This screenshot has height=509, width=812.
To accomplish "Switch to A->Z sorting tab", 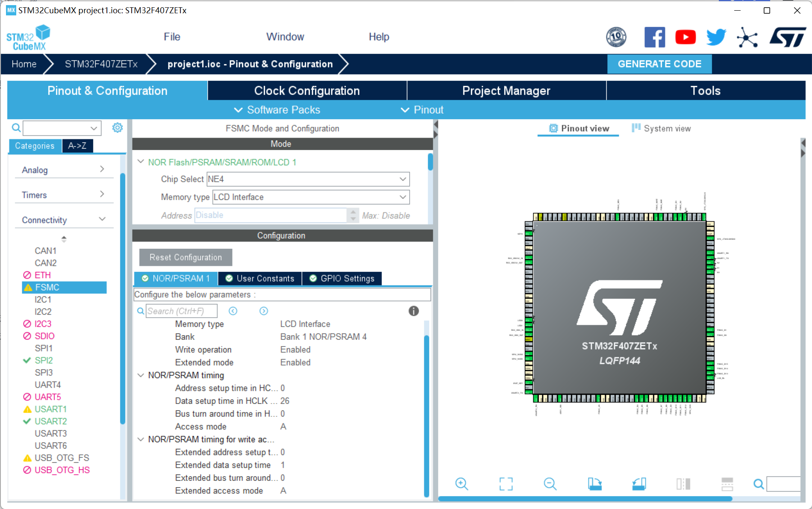I will click(x=77, y=146).
